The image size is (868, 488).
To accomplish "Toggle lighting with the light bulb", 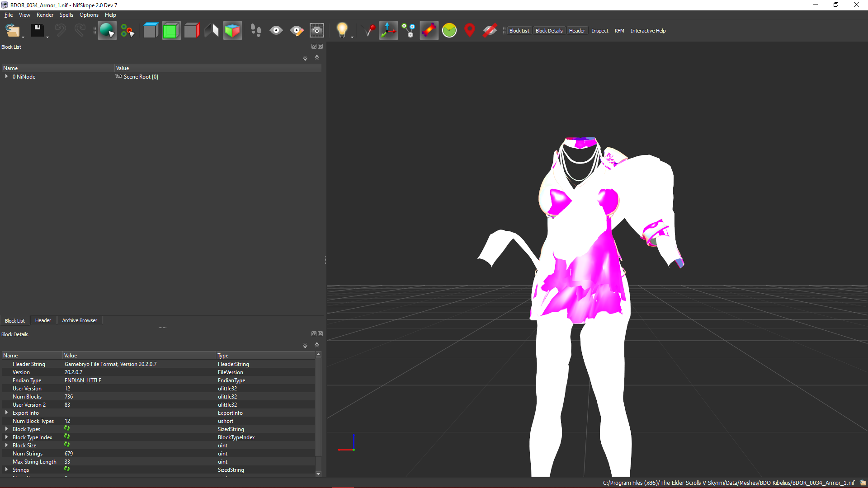I will 342,31.
